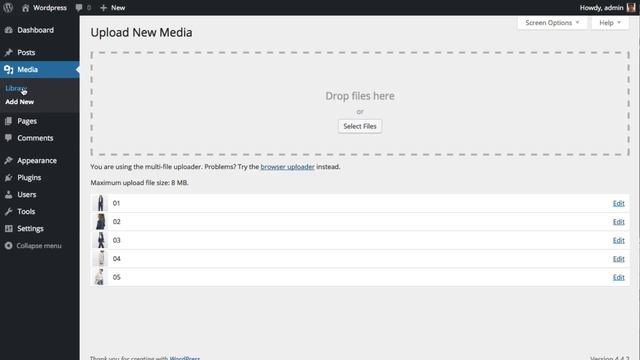This screenshot has width=640, height=360.
Task: Click file name 01 in upload list
Action: coord(116,203)
